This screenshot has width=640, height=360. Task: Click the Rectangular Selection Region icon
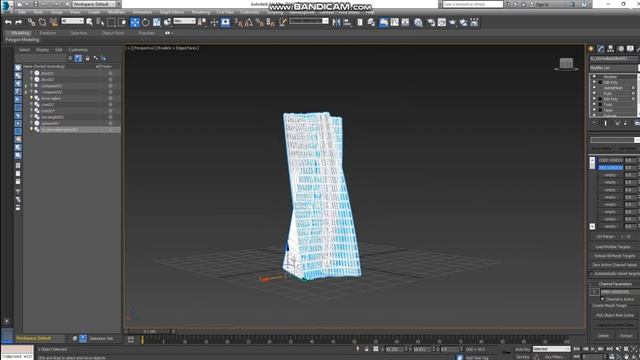111,22
